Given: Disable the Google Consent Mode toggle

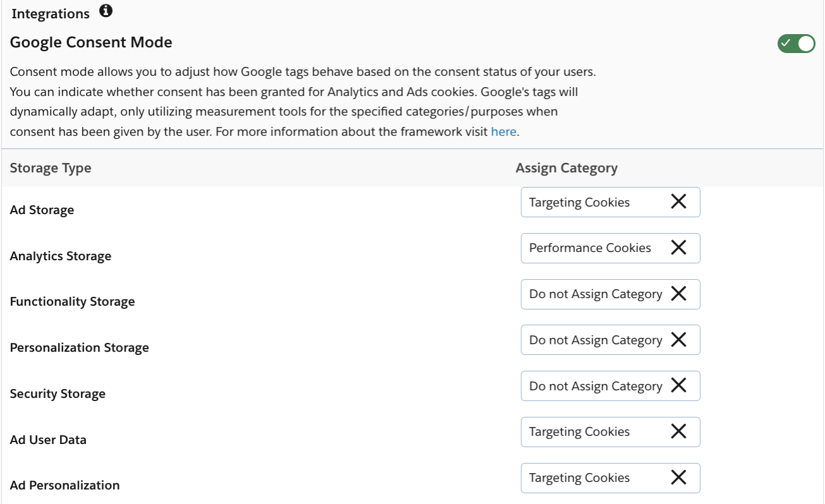Looking at the screenshot, I should 795,43.
